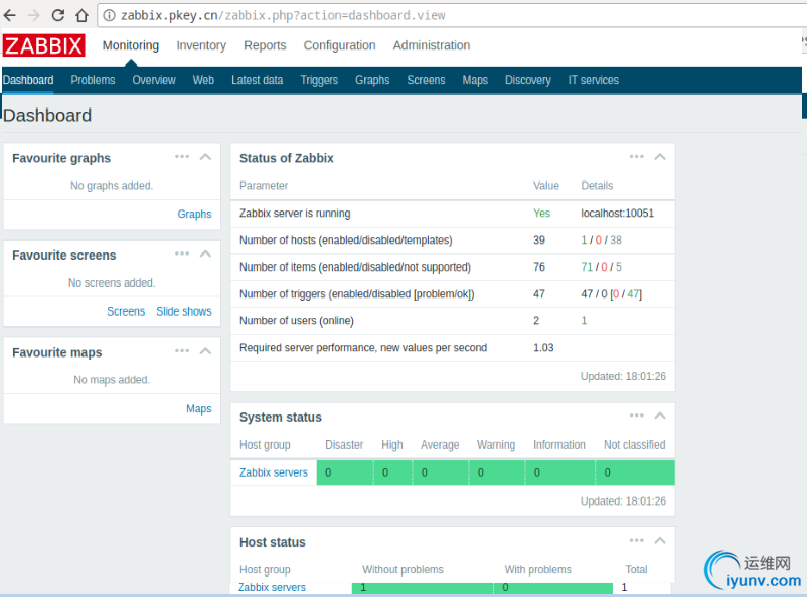Click the 'Yes' server running value
This screenshot has width=807, height=597.
(541, 213)
